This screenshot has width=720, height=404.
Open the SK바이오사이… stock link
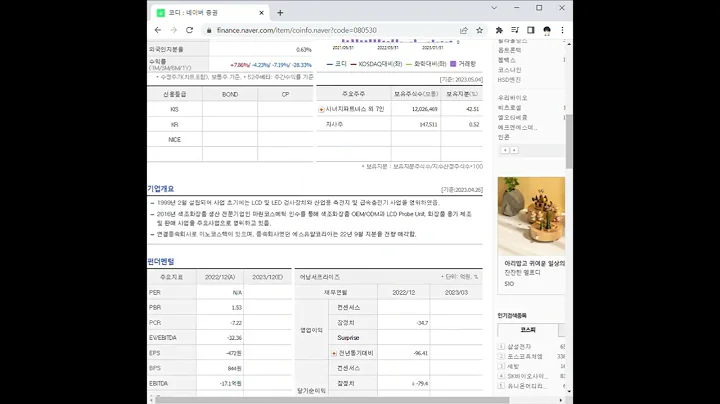(x=527, y=376)
